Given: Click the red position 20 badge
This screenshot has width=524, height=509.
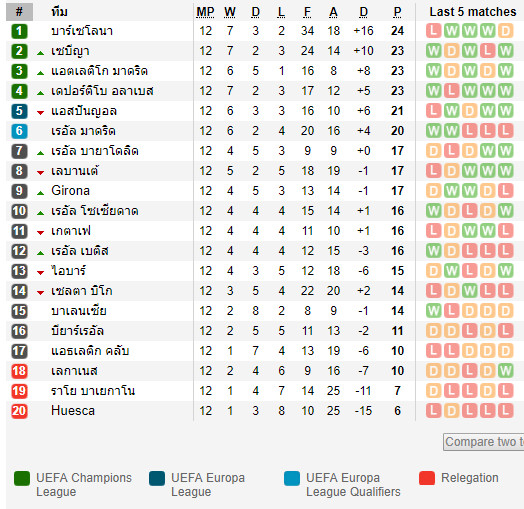Looking at the screenshot, I should click(19, 411).
